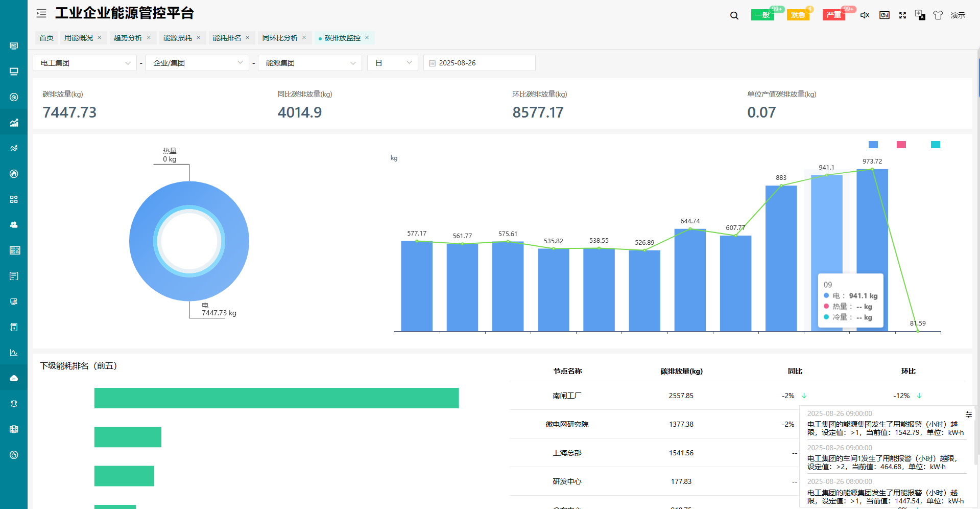The width and height of the screenshot is (980, 509).
Task: Open the 紧急 urgent alarms badge
Action: 798,15
